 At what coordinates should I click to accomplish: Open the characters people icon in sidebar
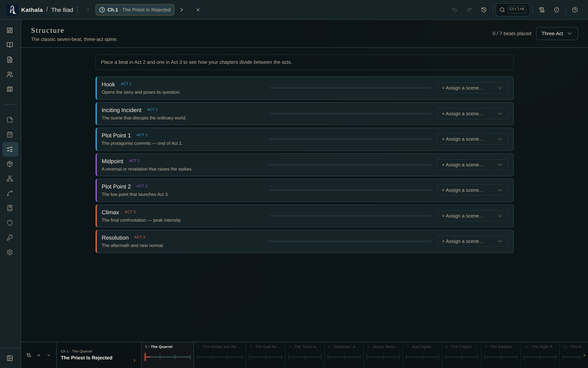[10, 74]
